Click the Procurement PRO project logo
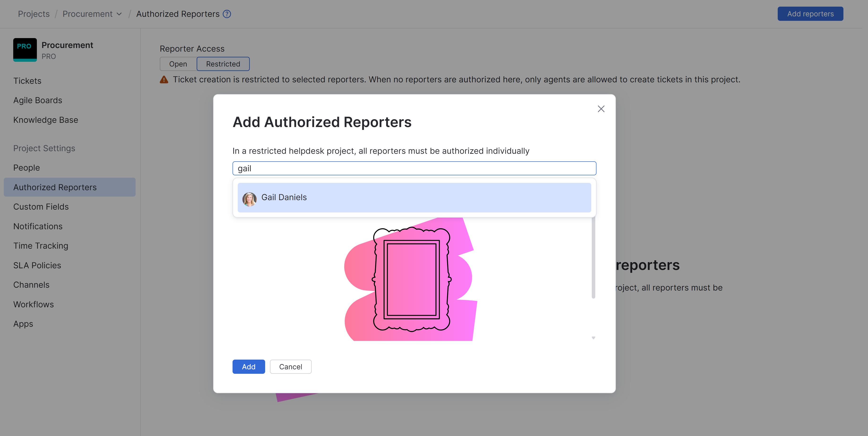Screen dimensions: 868x436 25,50
